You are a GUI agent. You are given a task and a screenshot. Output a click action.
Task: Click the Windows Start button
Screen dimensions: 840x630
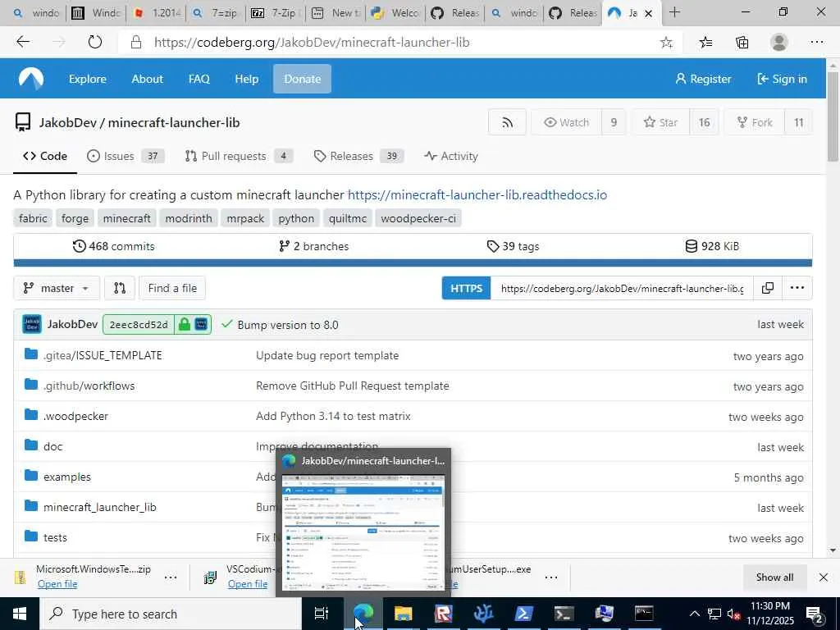[20, 614]
